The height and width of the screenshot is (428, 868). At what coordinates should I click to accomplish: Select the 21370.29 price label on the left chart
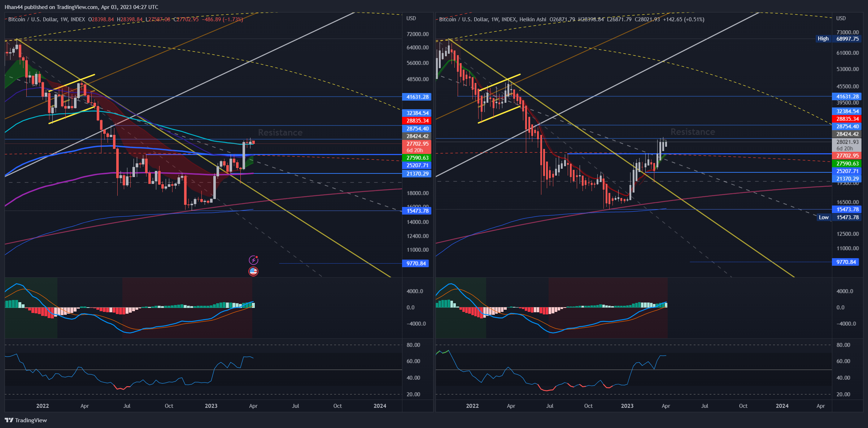(417, 173)
